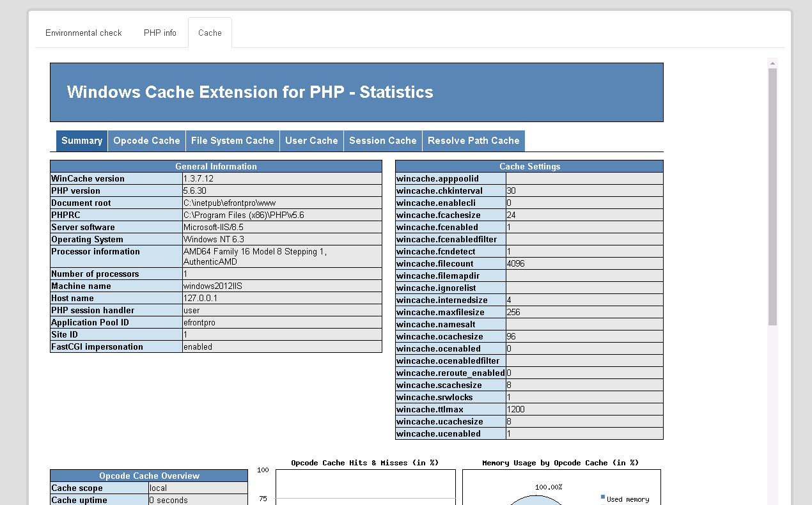Click the scrollbar up arrow
The width and height of the screenshot is (812, 505).
772,63
